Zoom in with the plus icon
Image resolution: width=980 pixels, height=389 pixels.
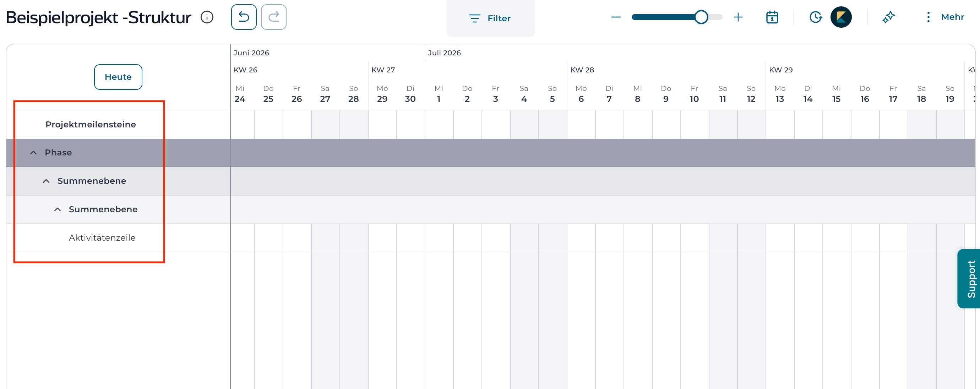tap(738, 17)
